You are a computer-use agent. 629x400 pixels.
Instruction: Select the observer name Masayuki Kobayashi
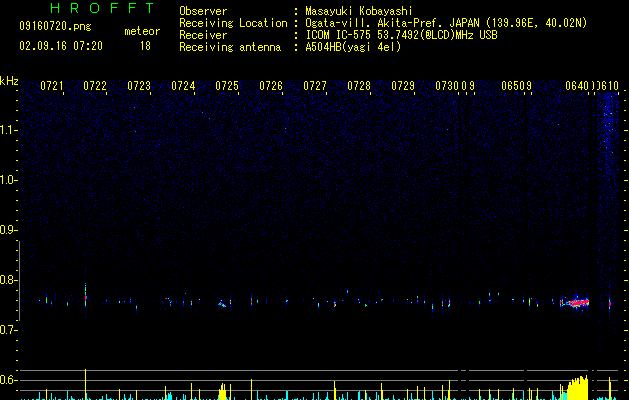[359, 11]
